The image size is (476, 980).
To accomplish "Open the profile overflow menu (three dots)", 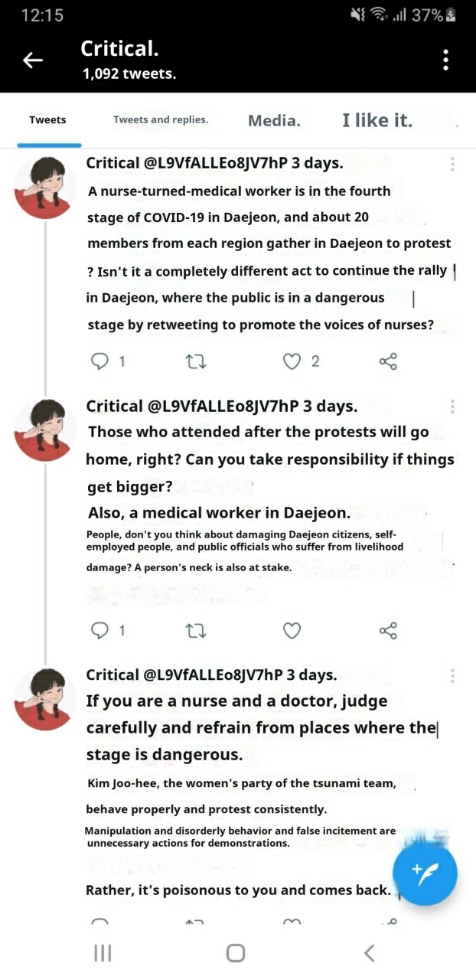I will (x=446, y=60).
